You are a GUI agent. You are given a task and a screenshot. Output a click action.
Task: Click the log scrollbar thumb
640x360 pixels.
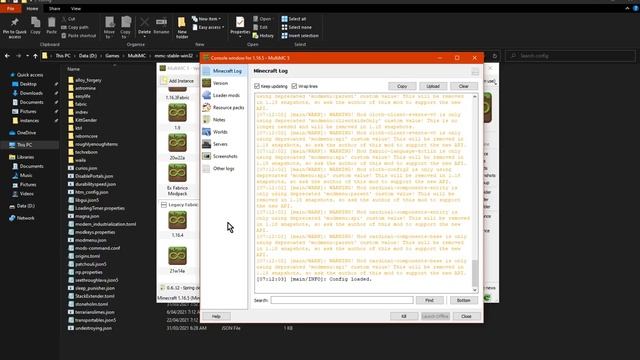pos(475,273)
